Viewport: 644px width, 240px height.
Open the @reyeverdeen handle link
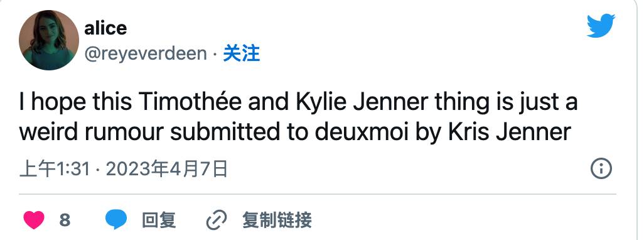pos(146,54)
